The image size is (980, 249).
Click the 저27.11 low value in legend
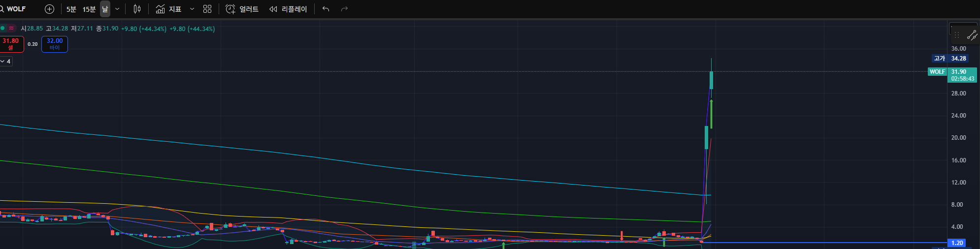82,29
